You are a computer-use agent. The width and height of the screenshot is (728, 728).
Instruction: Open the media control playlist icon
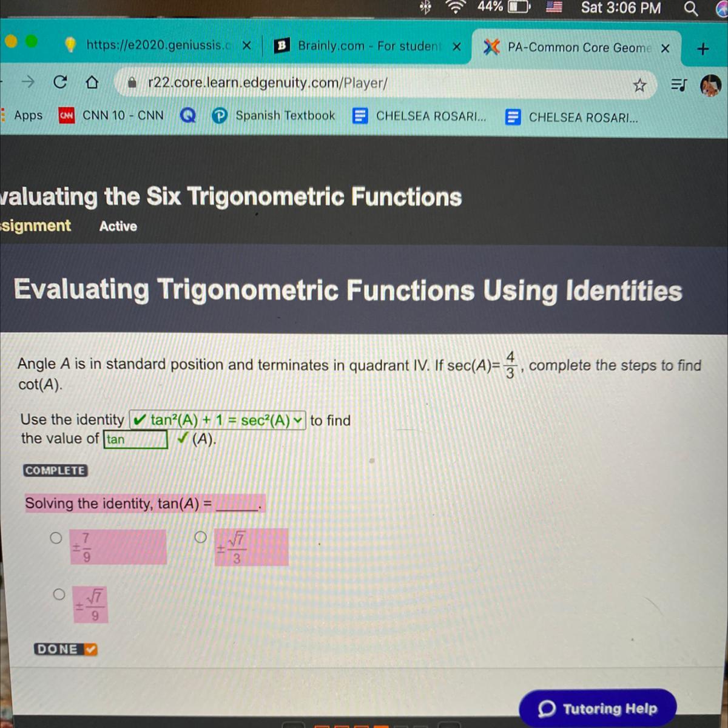coord(679,86)
